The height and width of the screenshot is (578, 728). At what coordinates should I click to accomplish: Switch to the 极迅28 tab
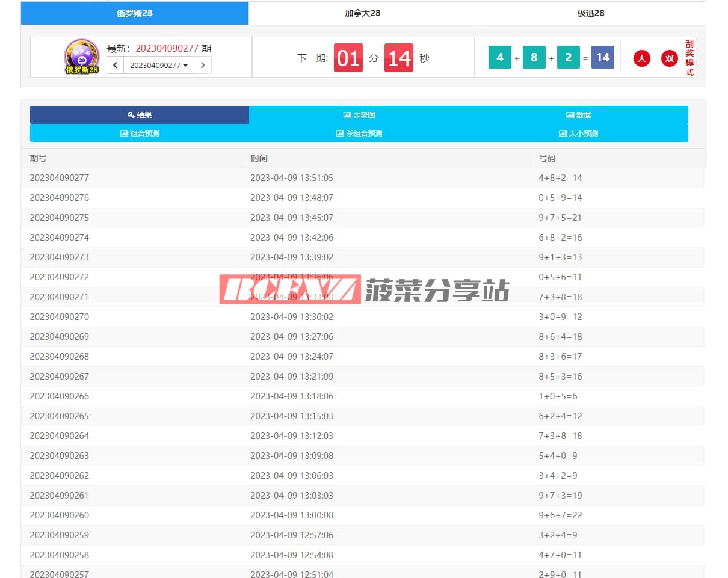(x=590, y=13)
